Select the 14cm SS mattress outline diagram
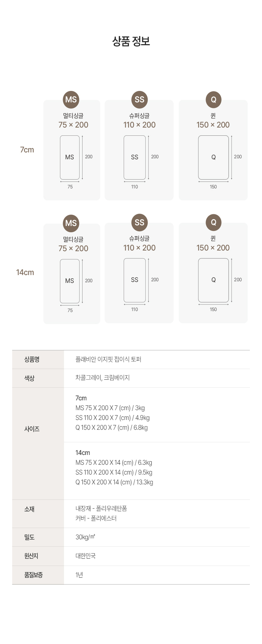This screenshot has height=644, width=262. [x=135, y=280]
